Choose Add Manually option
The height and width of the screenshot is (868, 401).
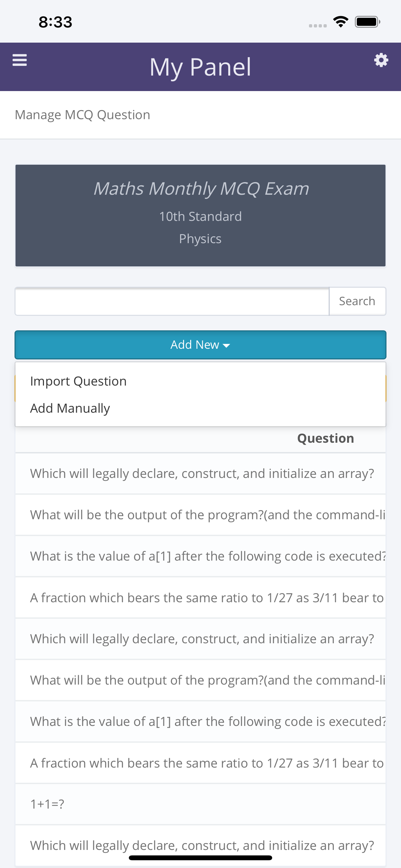[70, 408]
